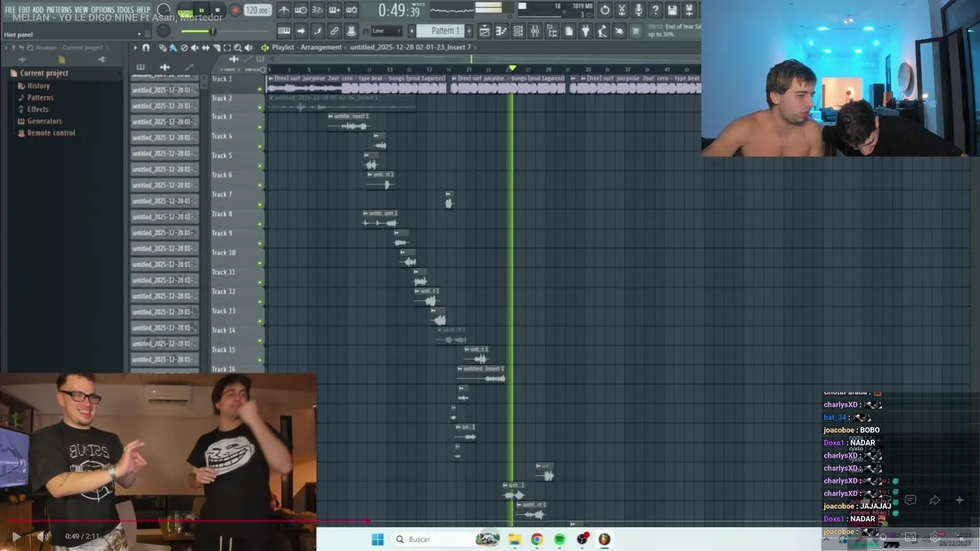Adjust the master volume slider

(x=213, y=31)
